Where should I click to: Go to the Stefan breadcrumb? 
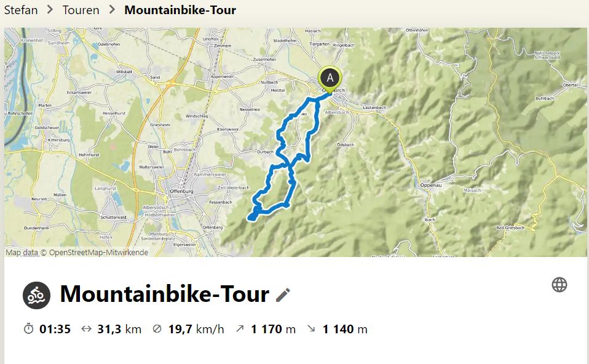pyautogui.click(x=21, y=10)
